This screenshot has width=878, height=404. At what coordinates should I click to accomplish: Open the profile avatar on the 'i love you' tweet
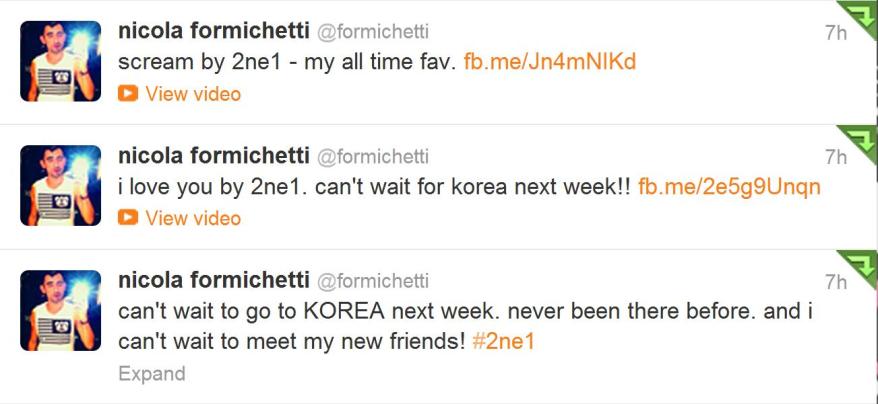click(61, 186)
